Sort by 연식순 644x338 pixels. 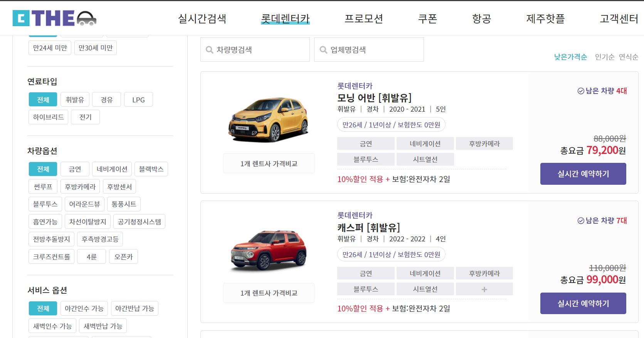pos(629,57)
